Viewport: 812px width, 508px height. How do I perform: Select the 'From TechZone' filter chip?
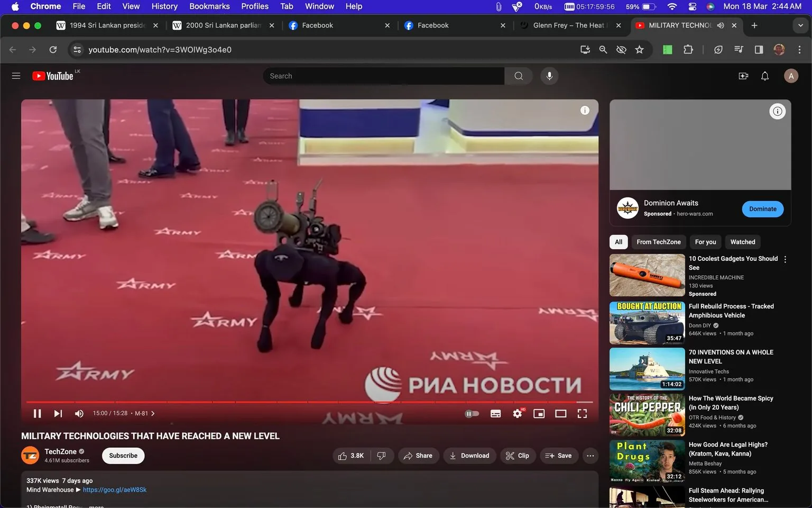(658, 242)
